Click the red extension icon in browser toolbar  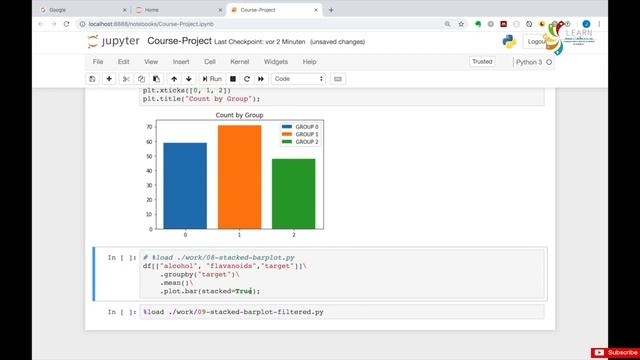(x=503, y=24)
